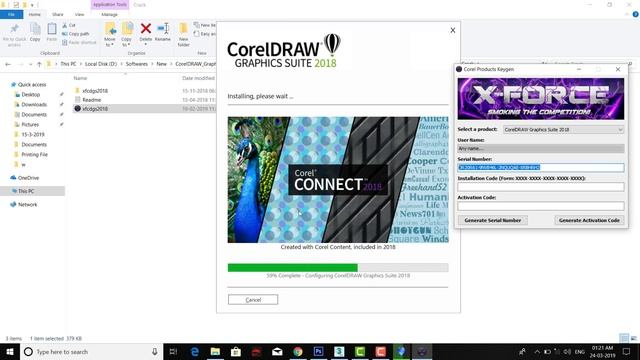Image resolution: width=640 pixels, height=360 pixels.
Task: Click the Type here to search box
Action: [x=92, y=351]
